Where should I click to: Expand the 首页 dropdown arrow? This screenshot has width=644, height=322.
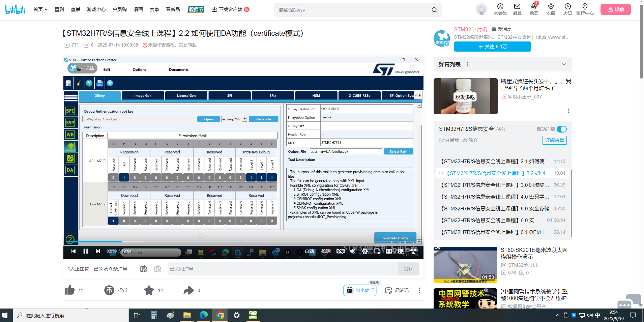[46, 9]
